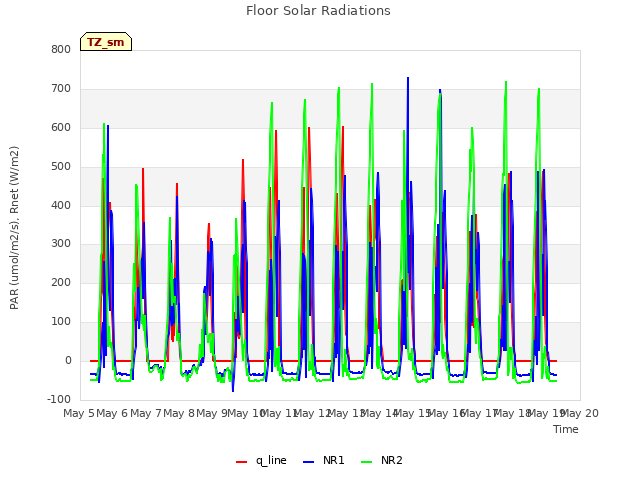Image resolution: width=640 pixels, height=480 pixels.
Task: Click the 100 y-axis tick value
Action: (61, 322)
